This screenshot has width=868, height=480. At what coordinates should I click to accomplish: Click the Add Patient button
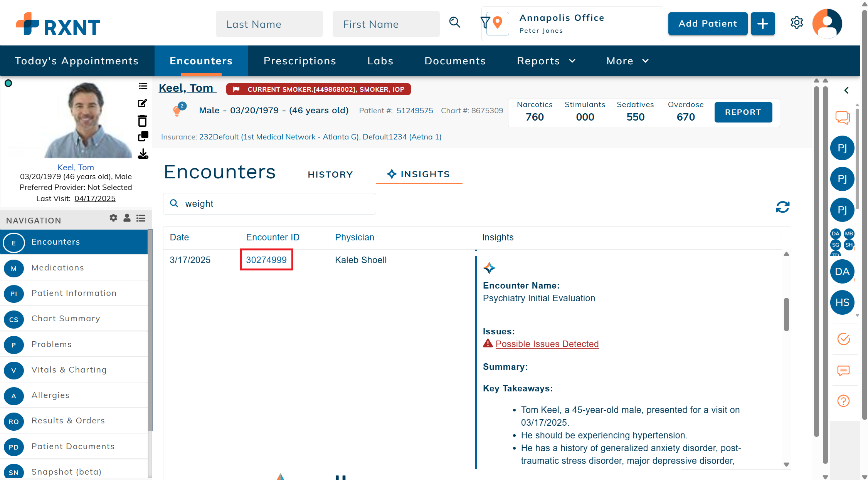pos(708,23)
